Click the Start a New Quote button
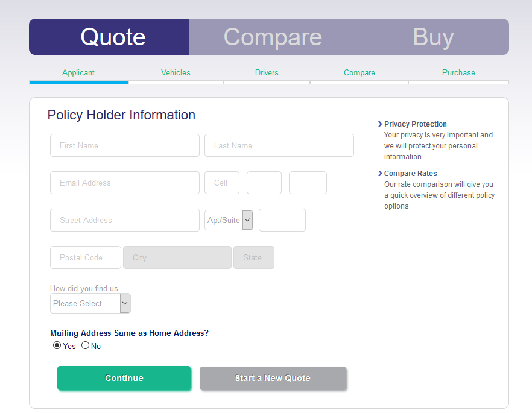 [273, 378]
